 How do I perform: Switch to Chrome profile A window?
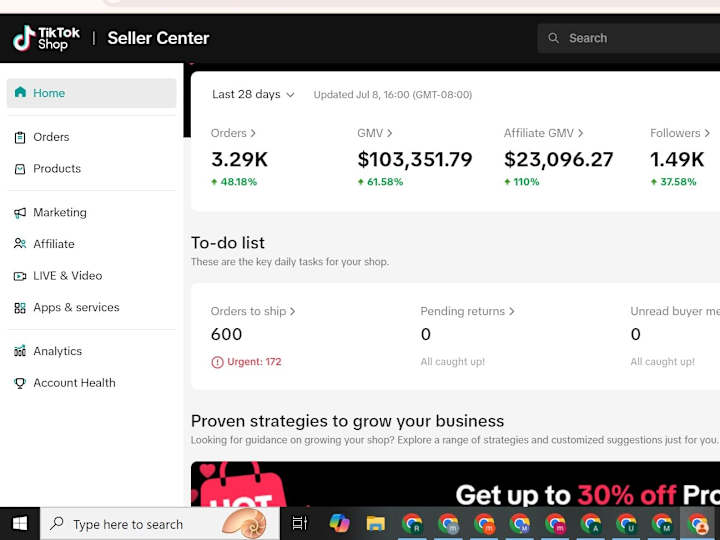click(x=591, y=523)
